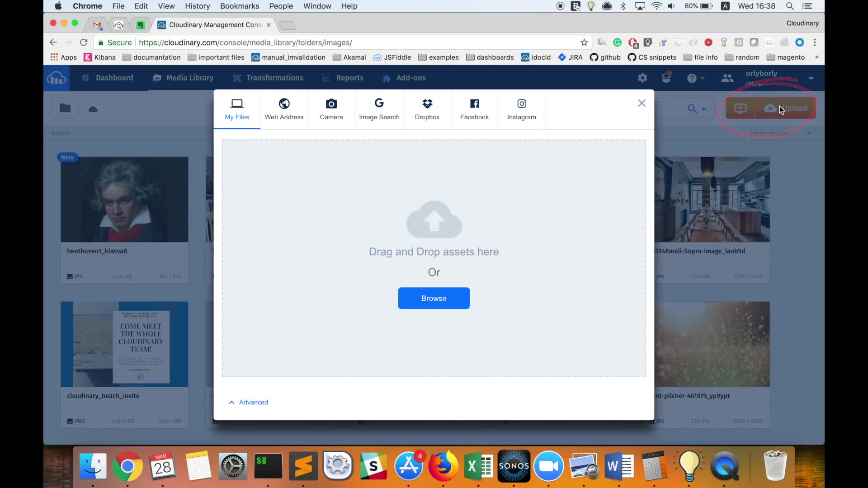This screenshot has width=868, height=488.
Task: Open the Cloudinary logo home
Action: pos(57,78)
